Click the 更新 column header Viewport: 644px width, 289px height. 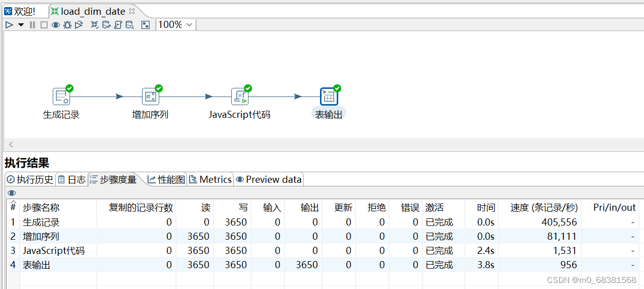(338, 208)
